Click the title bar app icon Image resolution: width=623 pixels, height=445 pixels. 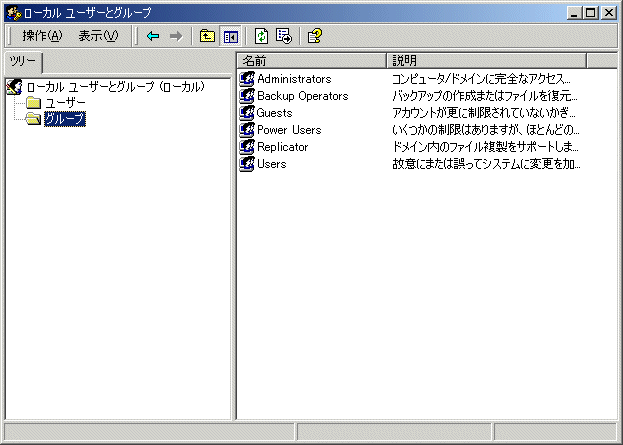point(14,13)
